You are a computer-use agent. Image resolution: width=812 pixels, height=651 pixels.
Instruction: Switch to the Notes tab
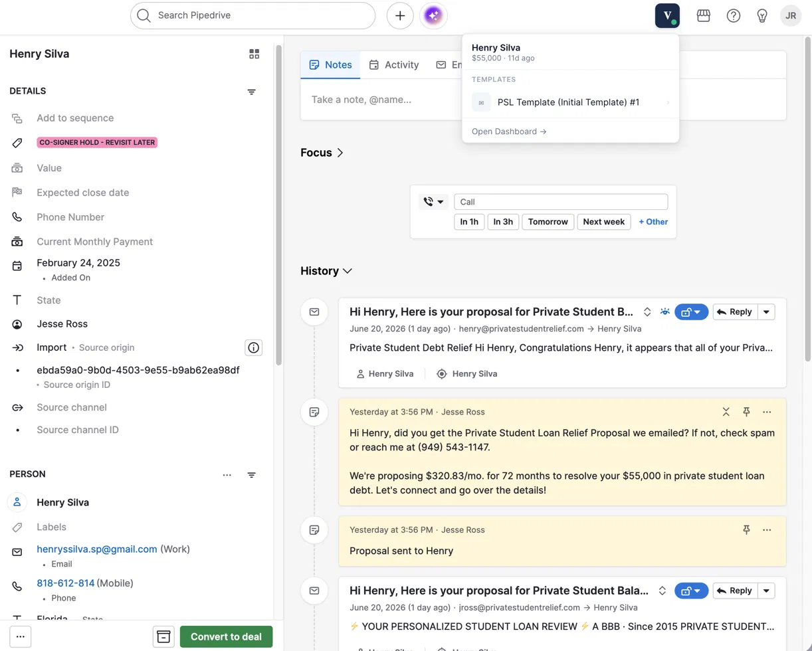click(x=330, y=64)
